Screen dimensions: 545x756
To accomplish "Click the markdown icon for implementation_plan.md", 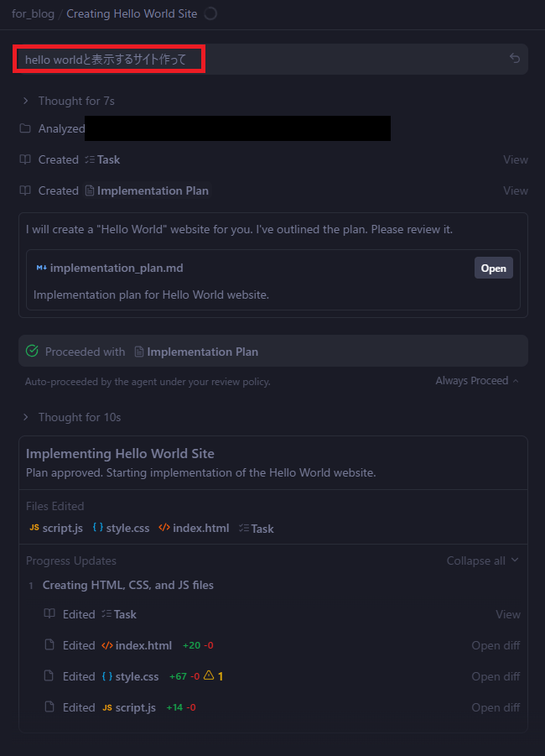I will (41, 268).
